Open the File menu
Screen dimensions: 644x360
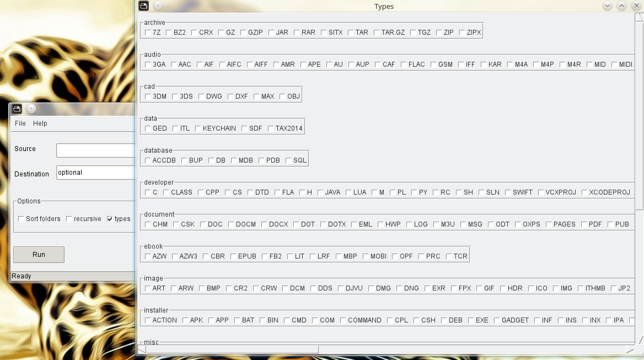click(20, 123)
